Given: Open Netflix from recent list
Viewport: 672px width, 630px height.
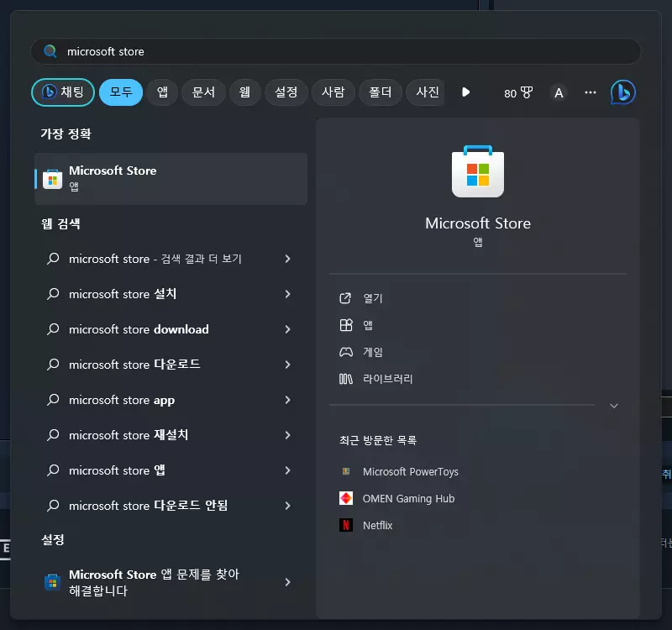Looking at the screenshot, I should click(x=377, y=525).
